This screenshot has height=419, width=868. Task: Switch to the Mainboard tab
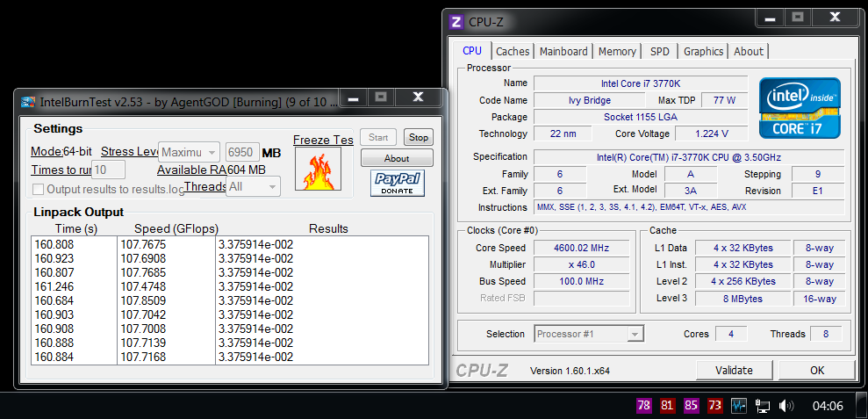pyautogui.click(x=564, y=52)
